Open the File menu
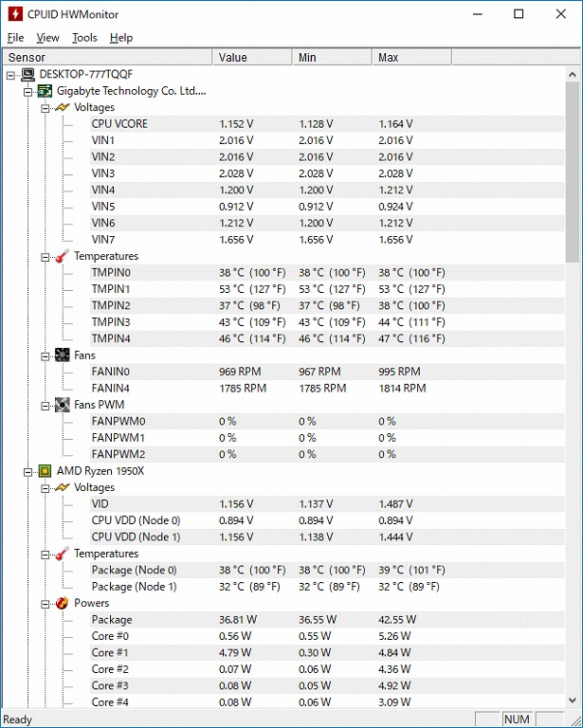 (x=16, y=38)
